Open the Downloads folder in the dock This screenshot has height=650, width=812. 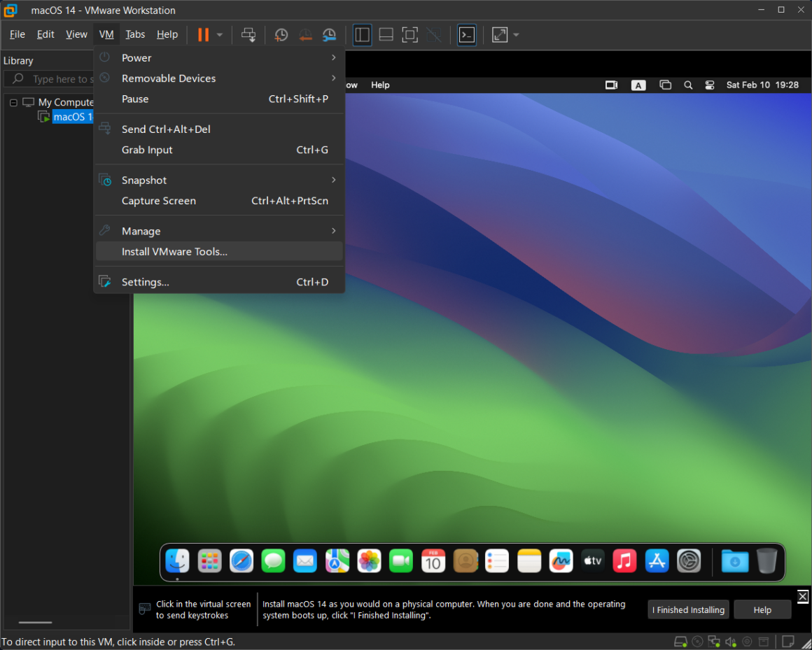735,561
